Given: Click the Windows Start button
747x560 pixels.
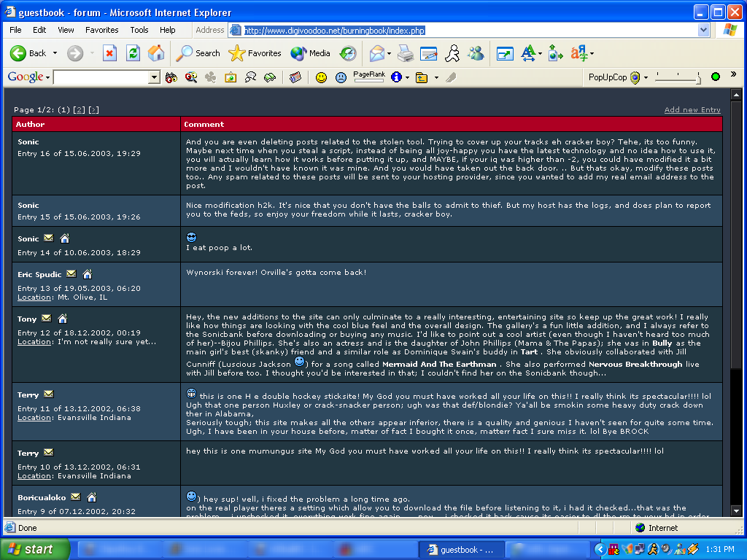Looking at the screenshot, I should pos(35,549).
